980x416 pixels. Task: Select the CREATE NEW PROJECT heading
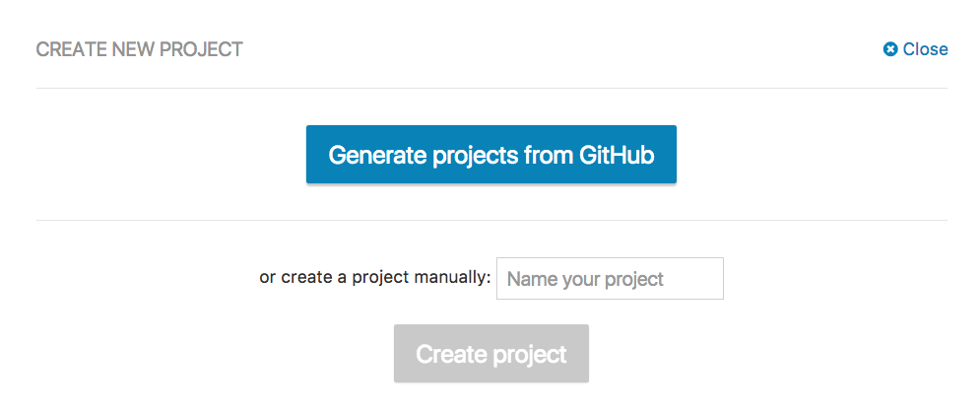tap(140, 49)
